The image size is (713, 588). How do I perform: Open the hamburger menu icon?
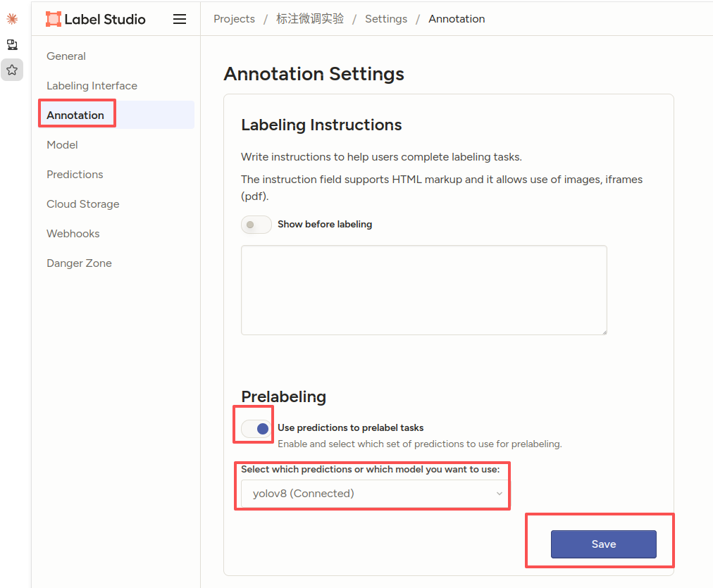pyautogui.click(x=180, y=19)
